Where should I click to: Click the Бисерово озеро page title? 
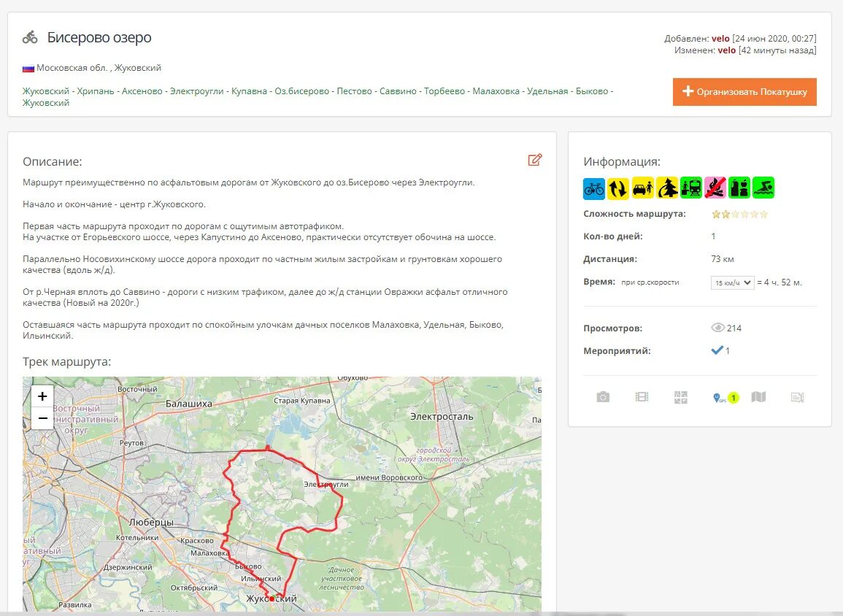click(99, 38)
